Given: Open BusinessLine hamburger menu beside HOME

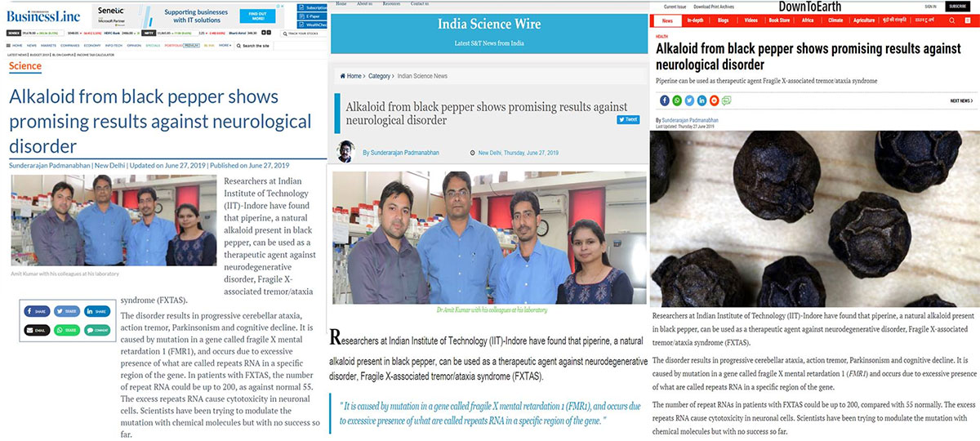Looking at the screenshot, I should pyautogui.click(x=8, y=46).
